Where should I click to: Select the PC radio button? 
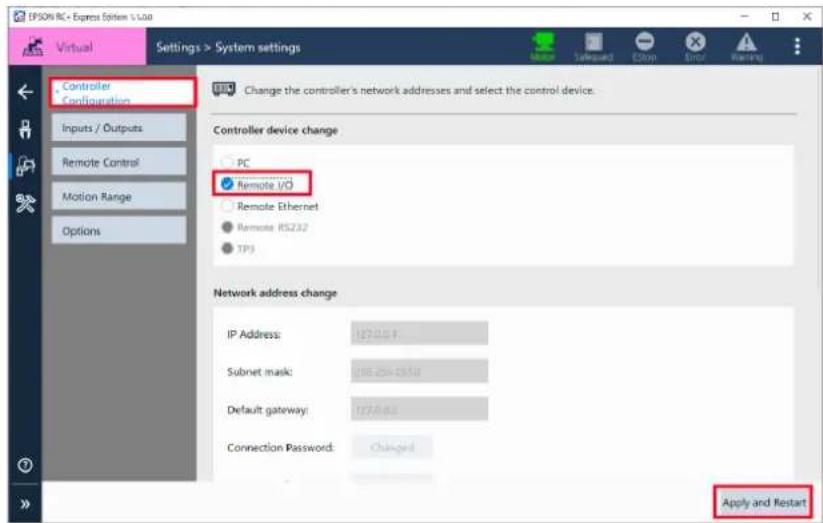tap(227, 162)
